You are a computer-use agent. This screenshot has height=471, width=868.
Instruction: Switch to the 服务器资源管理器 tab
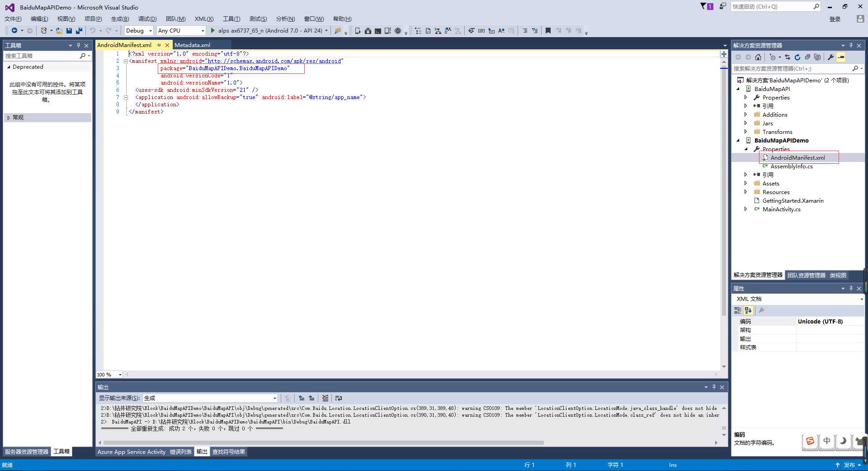[27, 452]
